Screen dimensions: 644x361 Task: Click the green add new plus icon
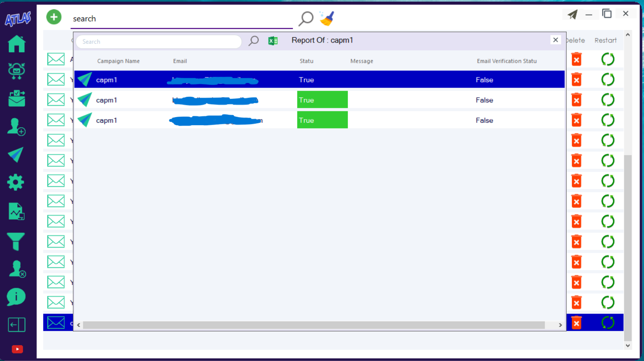point(54,17)
